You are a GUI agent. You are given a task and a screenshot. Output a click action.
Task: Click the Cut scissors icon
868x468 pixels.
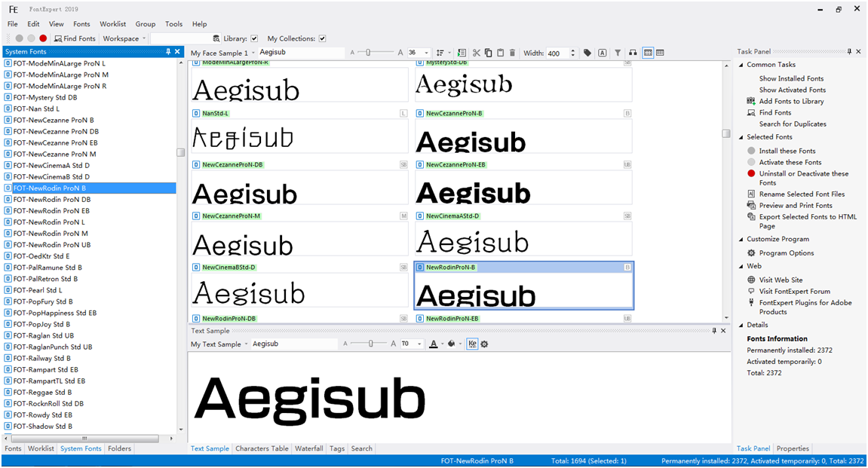[x=476, y=53]
